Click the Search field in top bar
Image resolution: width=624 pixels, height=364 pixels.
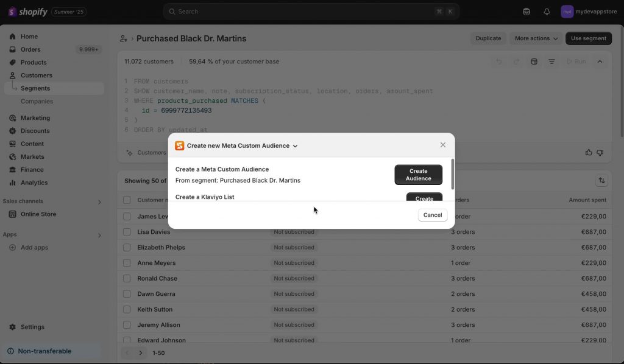pyautogui.click(x=311, y=12)
